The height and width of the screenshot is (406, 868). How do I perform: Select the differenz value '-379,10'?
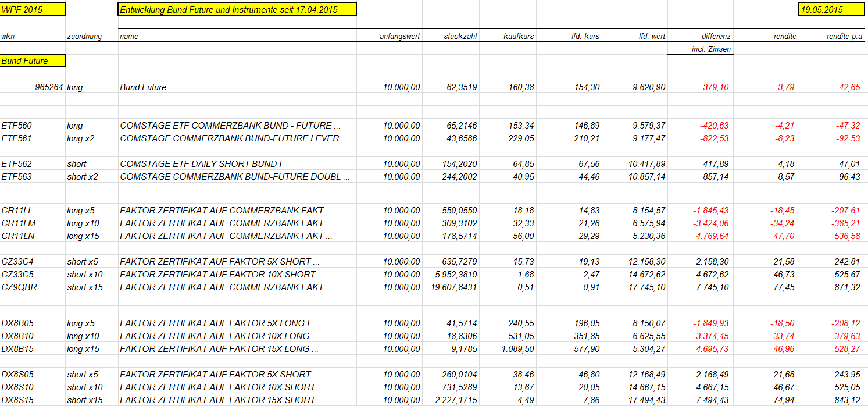(x=714, y=87)
